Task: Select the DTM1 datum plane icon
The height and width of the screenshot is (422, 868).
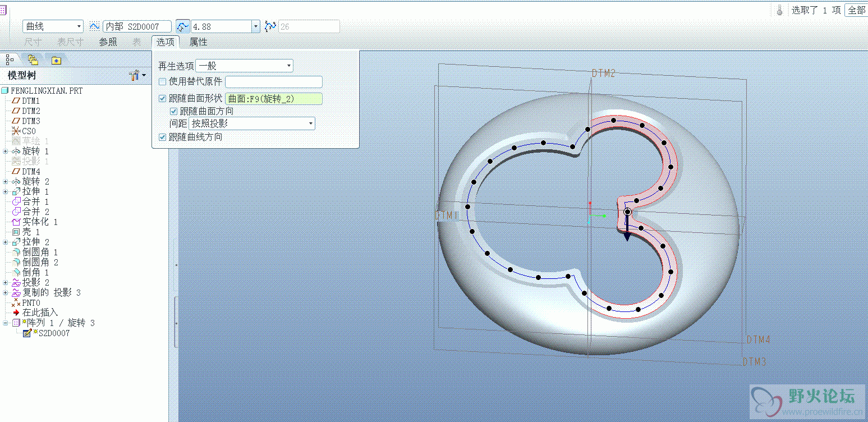Action: [x=16, y=101]
